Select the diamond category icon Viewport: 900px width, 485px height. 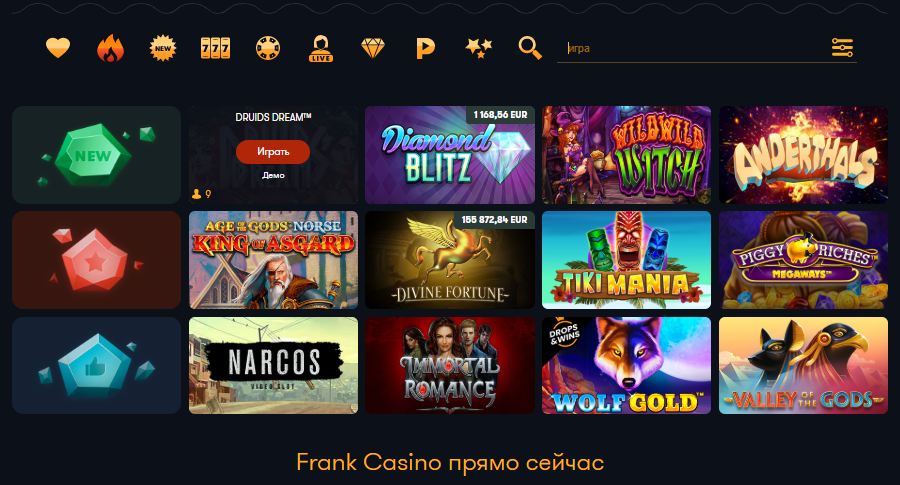373,48
